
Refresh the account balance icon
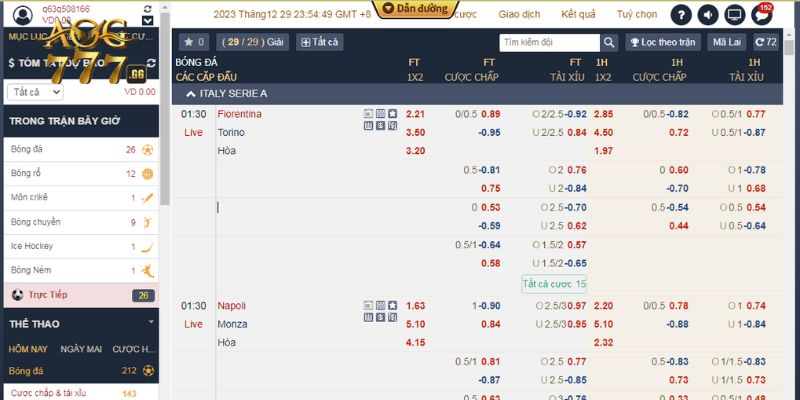click(149, 7)
